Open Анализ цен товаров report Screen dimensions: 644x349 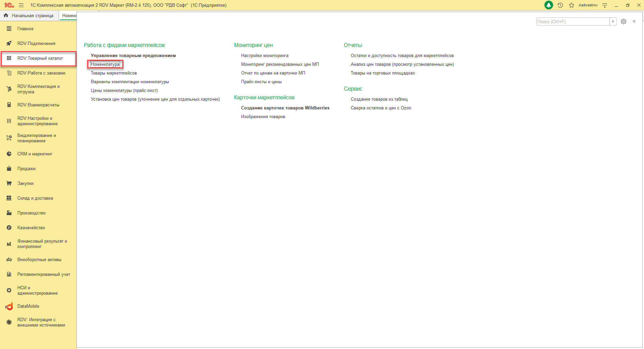(x=402, y=64)
